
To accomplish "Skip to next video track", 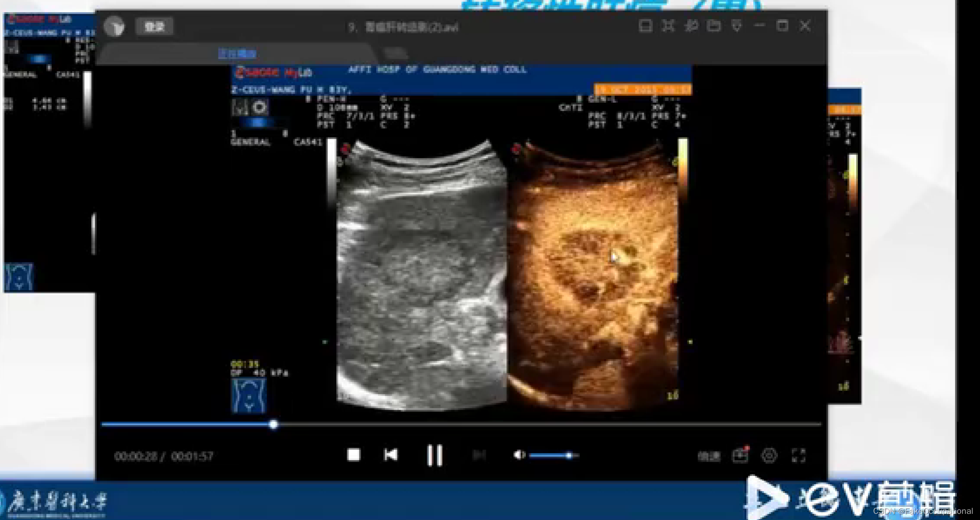I will tap(479, 455).
